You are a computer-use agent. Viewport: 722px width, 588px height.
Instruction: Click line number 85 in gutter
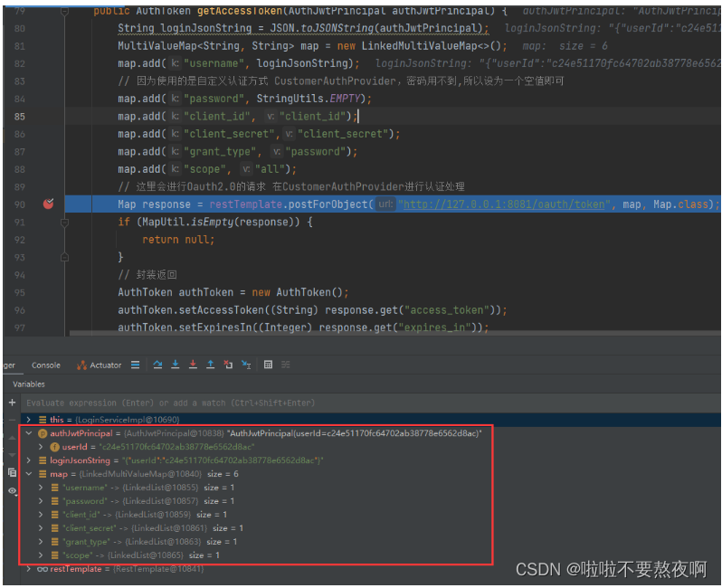click(x=19, y=117)
